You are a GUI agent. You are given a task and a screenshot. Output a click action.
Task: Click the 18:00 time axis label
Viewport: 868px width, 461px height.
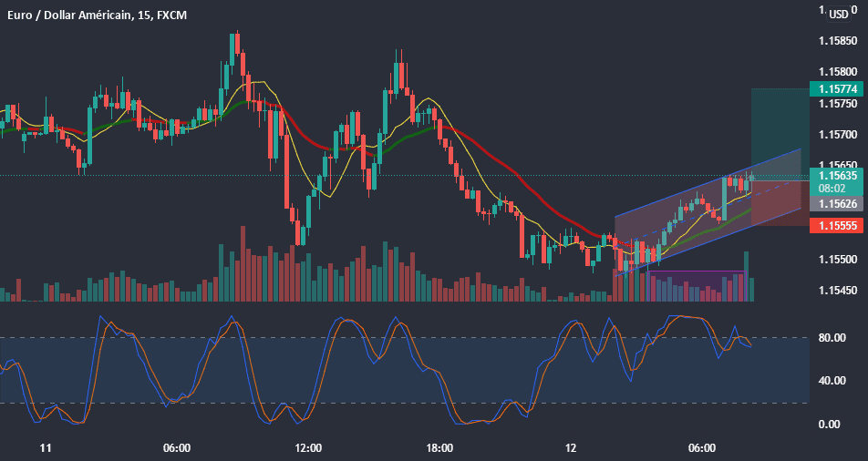click(439, 447)
